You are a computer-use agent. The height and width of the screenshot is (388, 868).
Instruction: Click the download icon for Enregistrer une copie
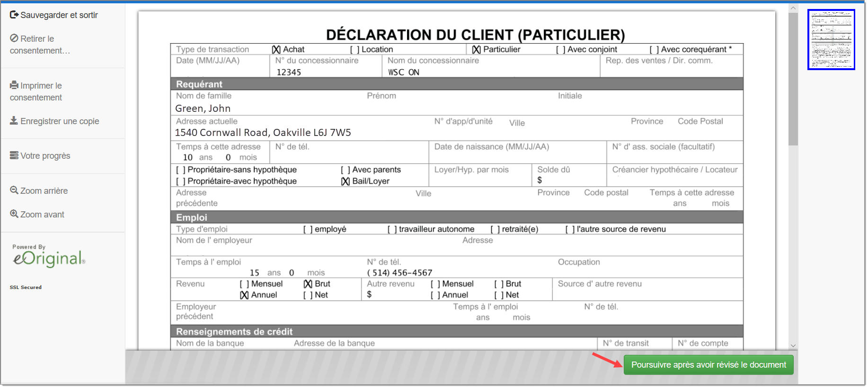[x=14, y=121]
